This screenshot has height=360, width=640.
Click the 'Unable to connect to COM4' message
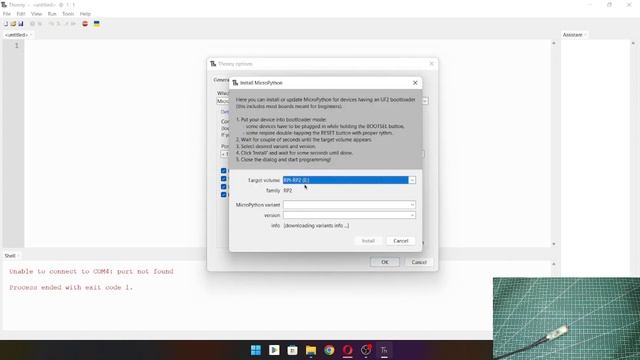coord(91,271)
